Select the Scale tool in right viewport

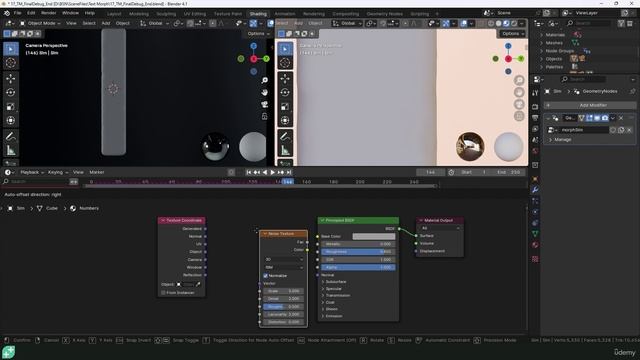(x=285, y=107)
